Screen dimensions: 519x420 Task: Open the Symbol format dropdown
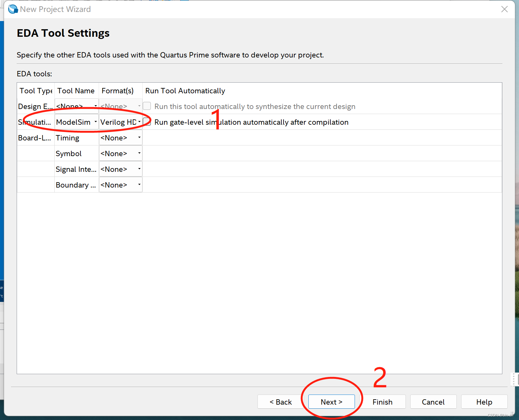(x=121, y=153)
